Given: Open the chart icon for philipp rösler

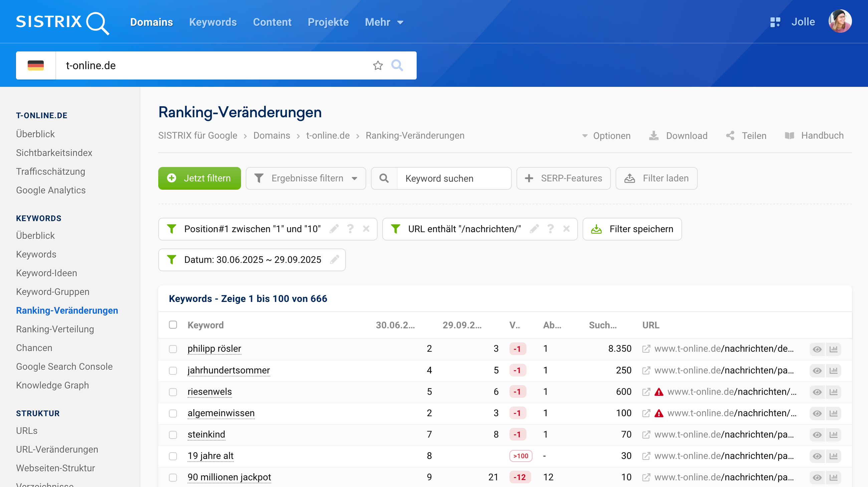Looking at the screenshot, I should (x=833, y=349).
